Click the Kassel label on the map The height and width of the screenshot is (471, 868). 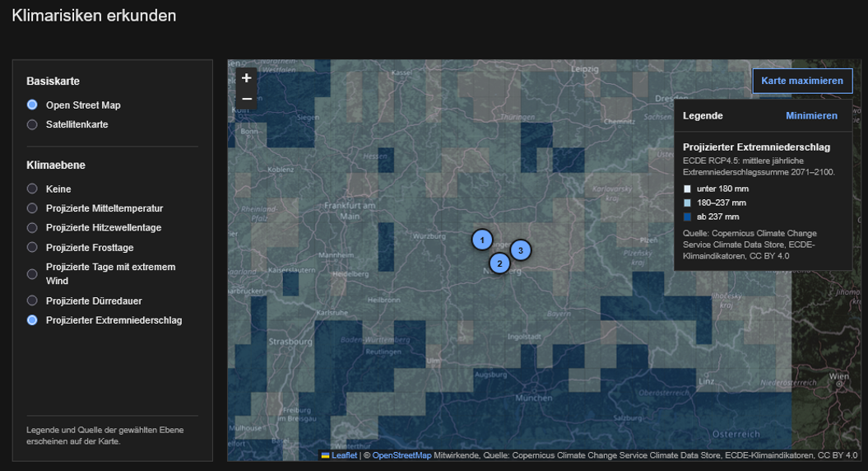click(402, 72)
